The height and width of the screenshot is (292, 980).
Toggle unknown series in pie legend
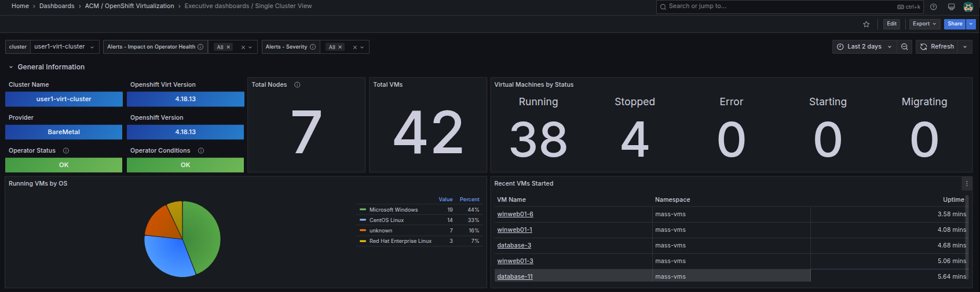[381, 231]
